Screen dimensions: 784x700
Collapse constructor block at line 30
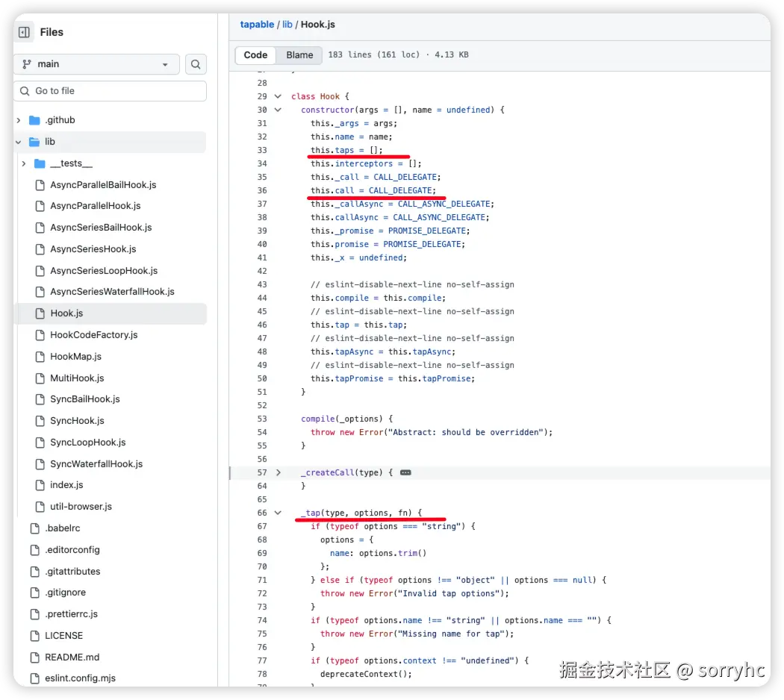pyautogui.click(x=278, y=110)
